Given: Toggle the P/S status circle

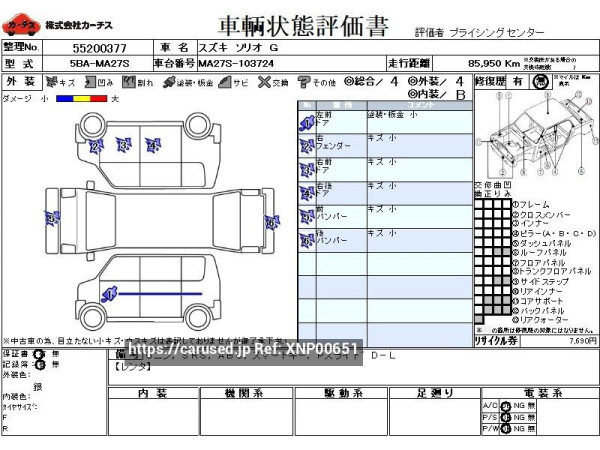Looking at the screenshot, I should [508, 416].
